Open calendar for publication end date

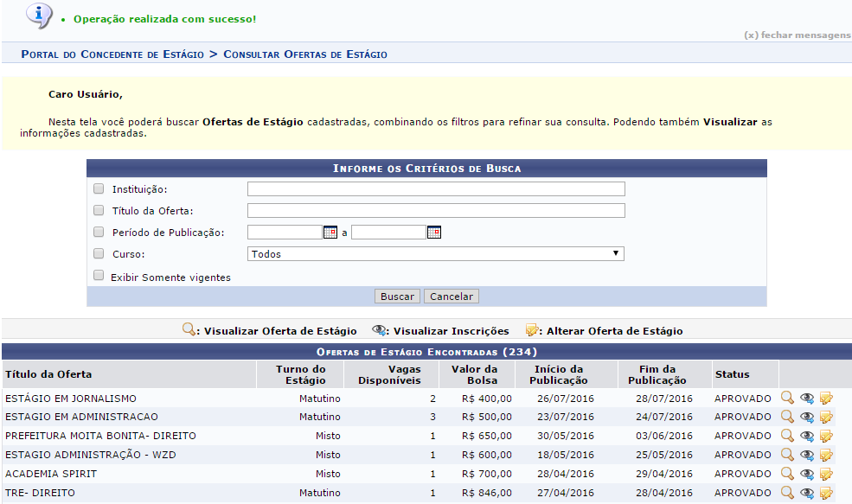click(434, 233)
